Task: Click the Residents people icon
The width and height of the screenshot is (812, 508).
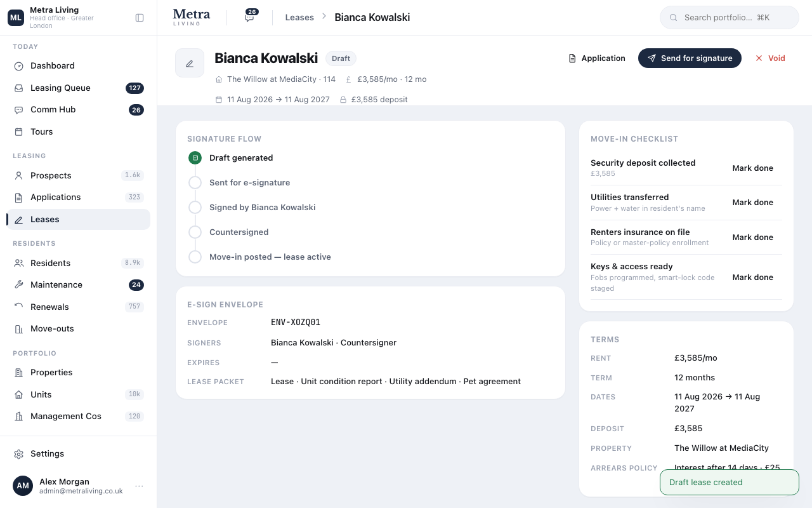Action: tap(18, 264)
